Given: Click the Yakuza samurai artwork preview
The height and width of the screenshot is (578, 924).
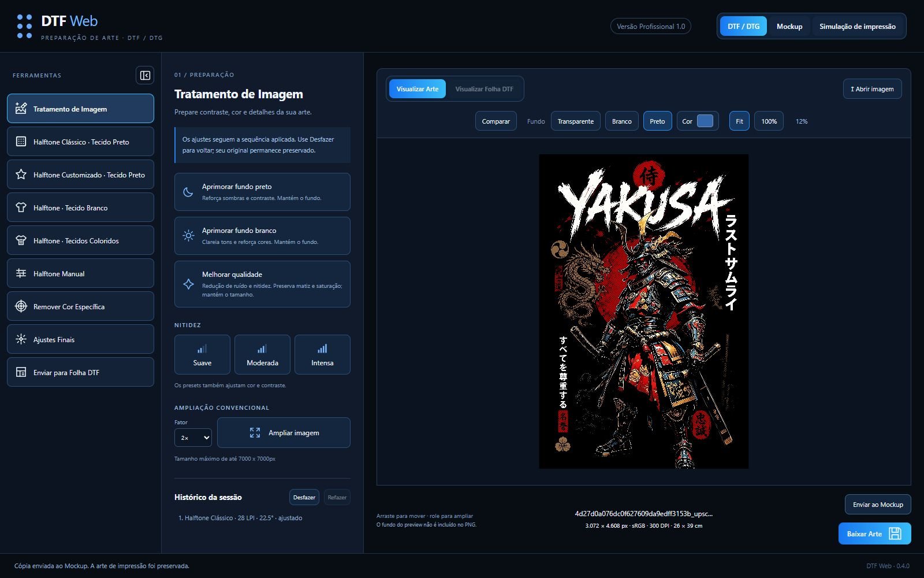Looking at the screenshot, I should [x=644, y=312].
